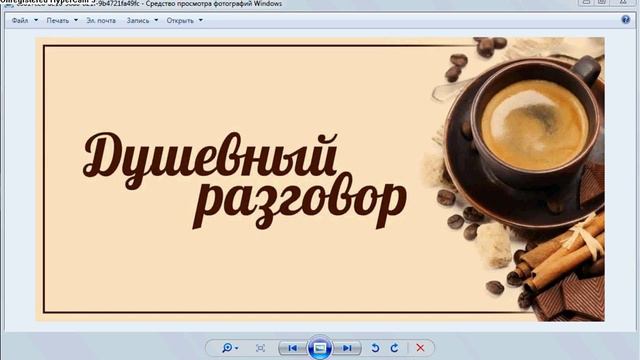640x360 pixels.
Task: Open the Открыть menu
Action: (180, 20)
